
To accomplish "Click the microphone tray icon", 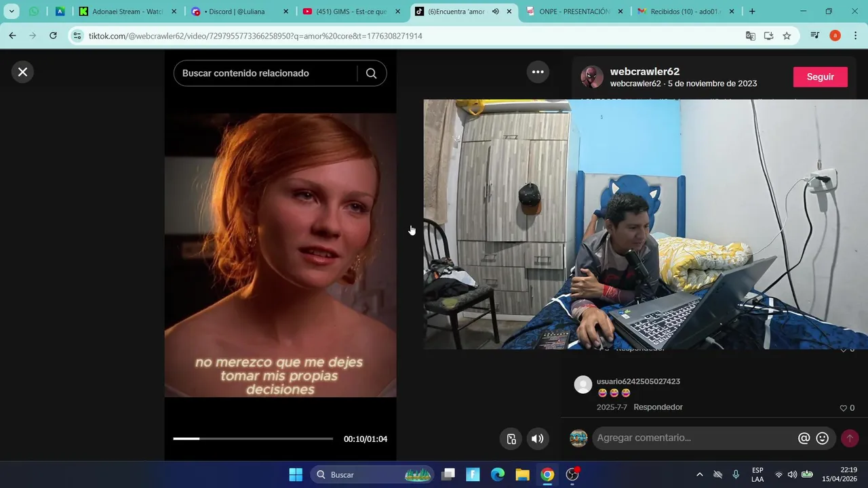I will (x=736, y=474).
